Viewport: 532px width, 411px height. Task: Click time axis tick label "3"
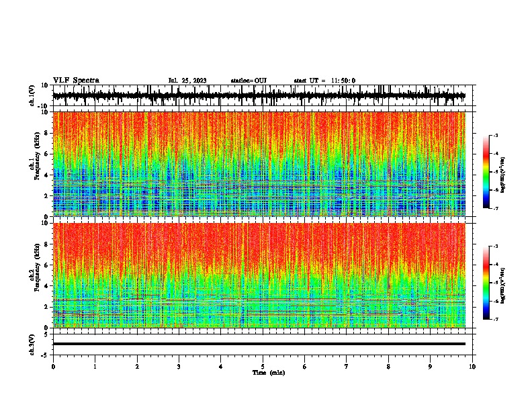click(x=179, y=367)
